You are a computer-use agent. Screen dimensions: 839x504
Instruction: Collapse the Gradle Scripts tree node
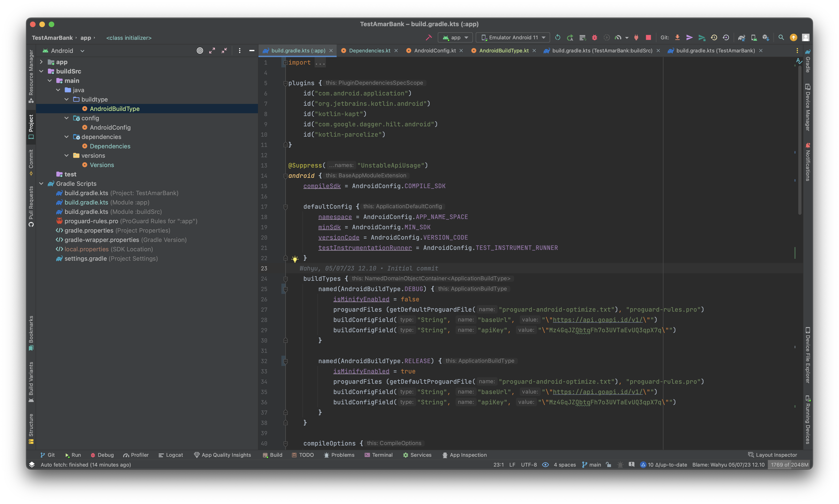click(41, 183)
